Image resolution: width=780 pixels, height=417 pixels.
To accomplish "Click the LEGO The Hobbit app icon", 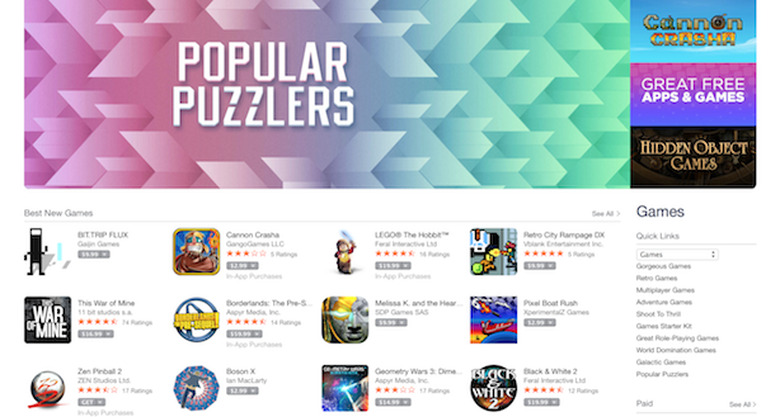I will (x=345, y=252).
